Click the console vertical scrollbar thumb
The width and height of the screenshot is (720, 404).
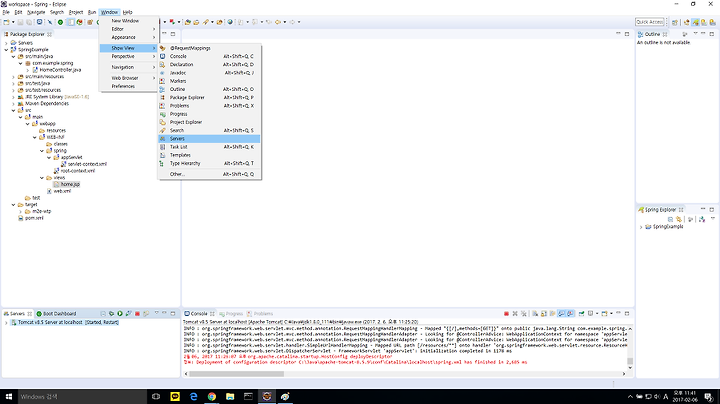coord(630,361)
